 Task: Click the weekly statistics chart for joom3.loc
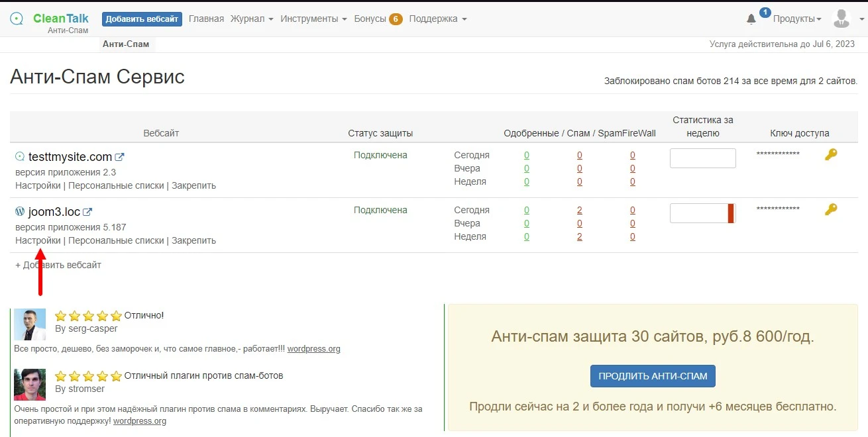point(703,213)
